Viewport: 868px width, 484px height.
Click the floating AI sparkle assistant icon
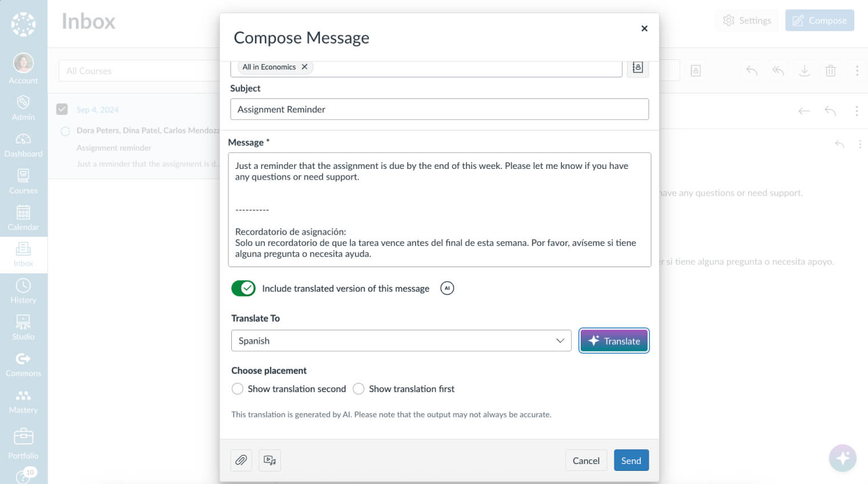843,458
